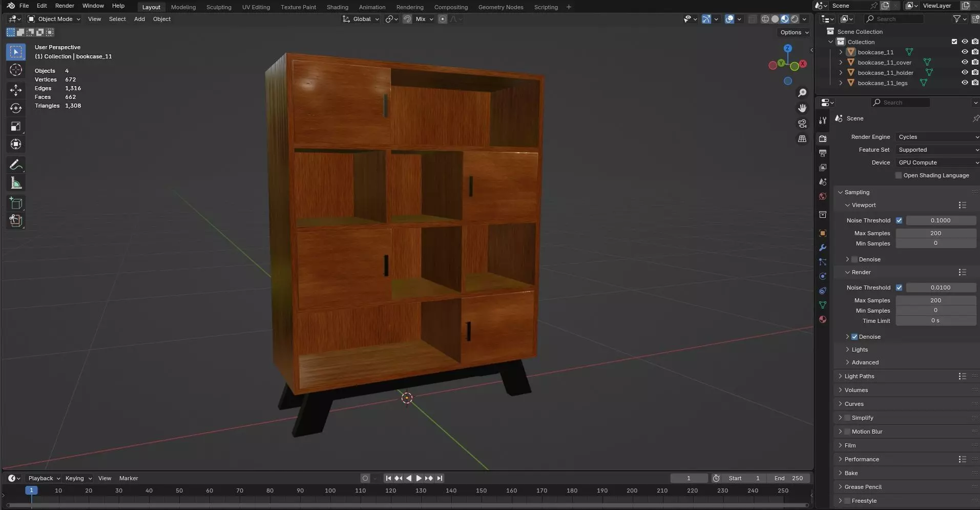Open the timeline Keying popover
Screen dimensions: 980x510
click(x=78, y=478)
